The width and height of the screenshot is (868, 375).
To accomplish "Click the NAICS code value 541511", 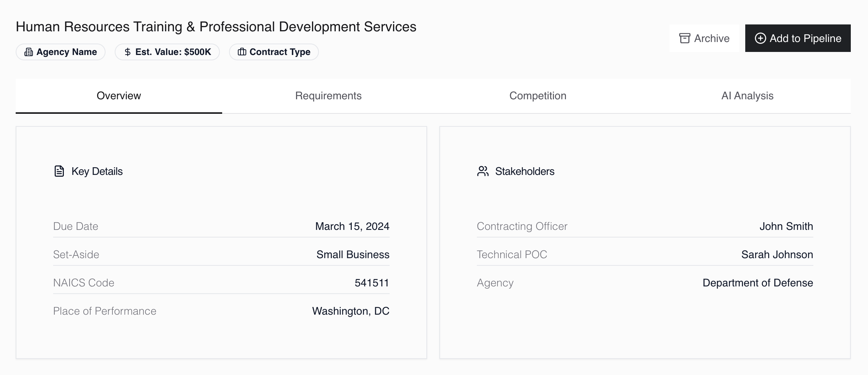I will point(372,283).
